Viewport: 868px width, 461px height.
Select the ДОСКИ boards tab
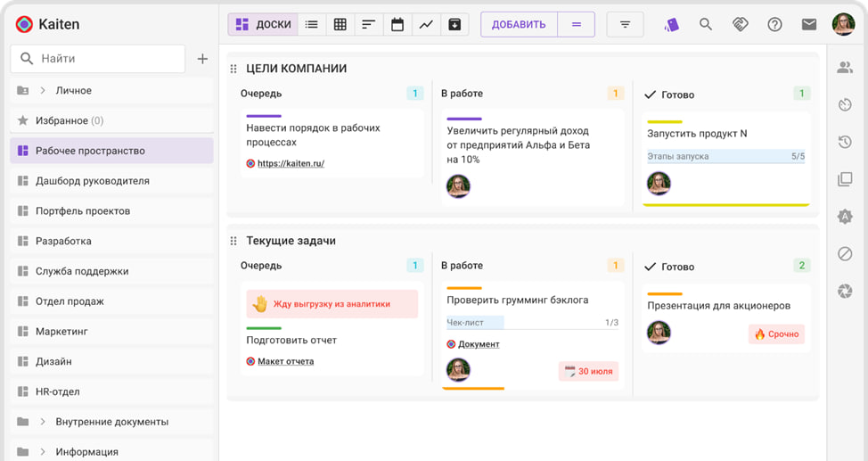264,25
